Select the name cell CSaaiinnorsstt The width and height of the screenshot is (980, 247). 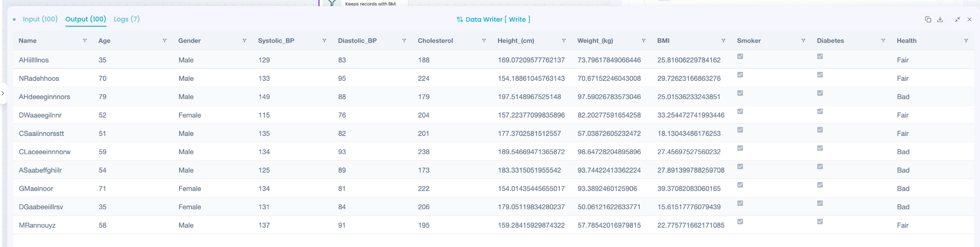(42, 134)
